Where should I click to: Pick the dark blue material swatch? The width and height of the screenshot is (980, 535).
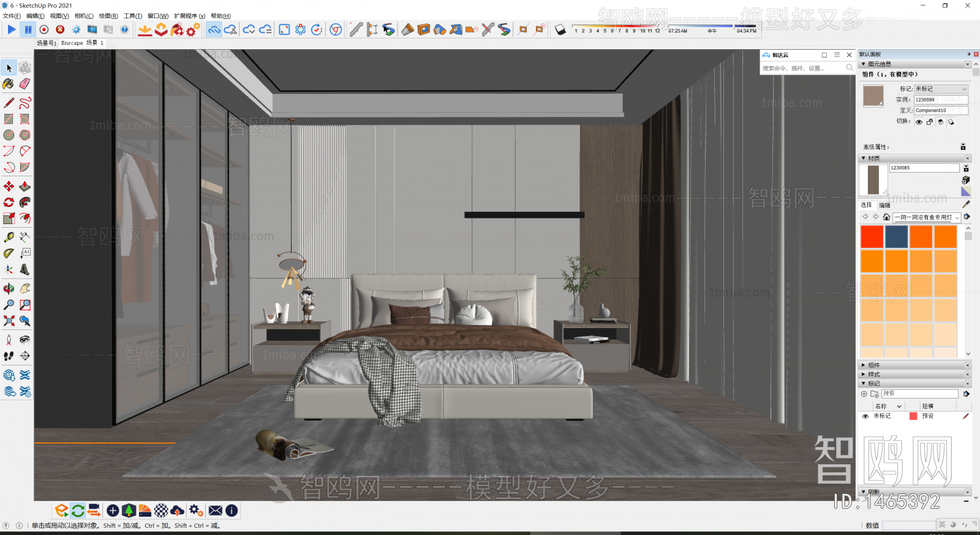pyautogui.click(x=896, y=237)
